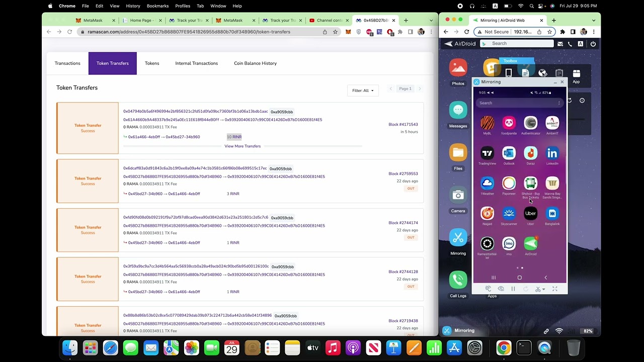Tap the phone's Recents navigation button

click(493, 278)
